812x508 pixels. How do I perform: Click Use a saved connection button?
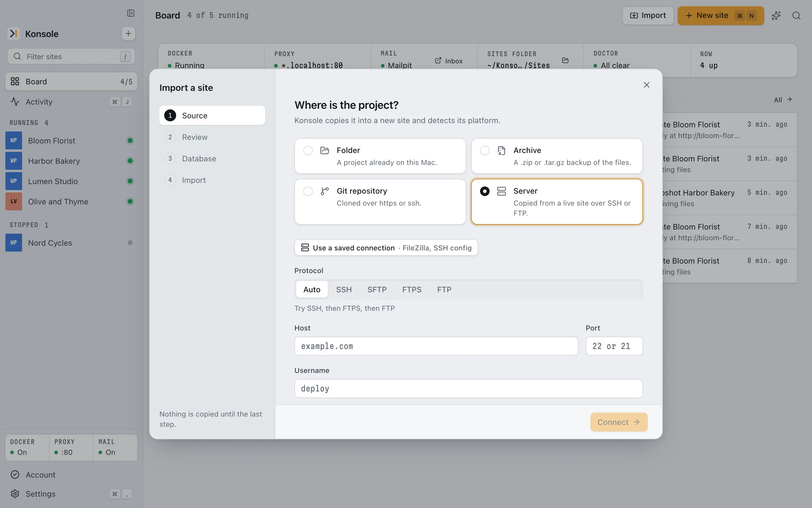pyautogui.click(x=386, y=248)
